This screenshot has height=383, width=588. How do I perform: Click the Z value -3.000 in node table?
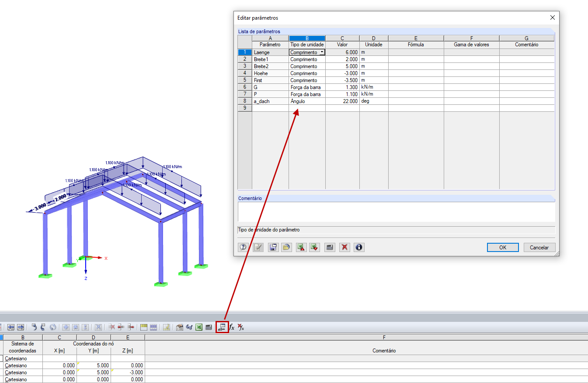pyautogui.click(x=128, y=373)
